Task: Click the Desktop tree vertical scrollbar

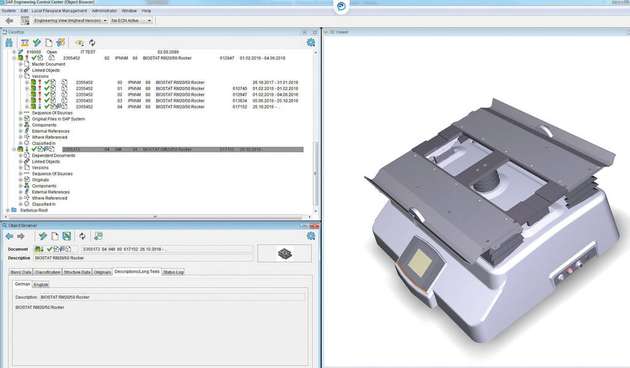Action: pos(316,175)
